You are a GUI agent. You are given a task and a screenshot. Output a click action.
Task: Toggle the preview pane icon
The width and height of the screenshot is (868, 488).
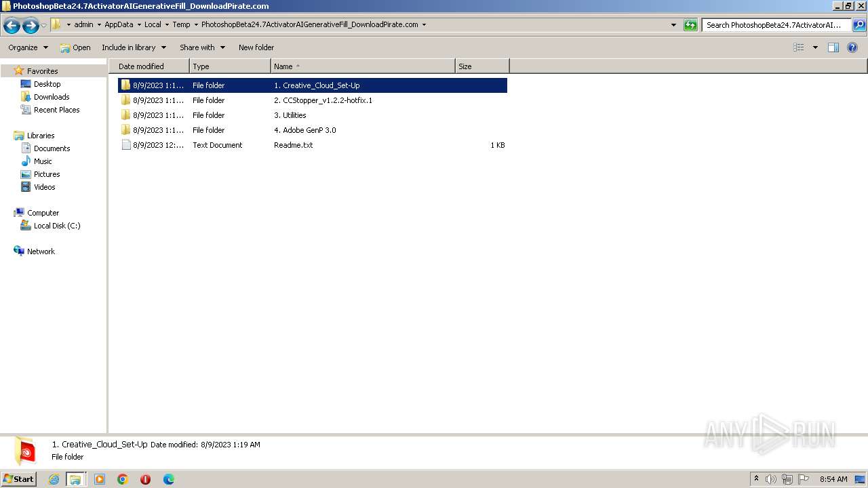coord(833,47)
